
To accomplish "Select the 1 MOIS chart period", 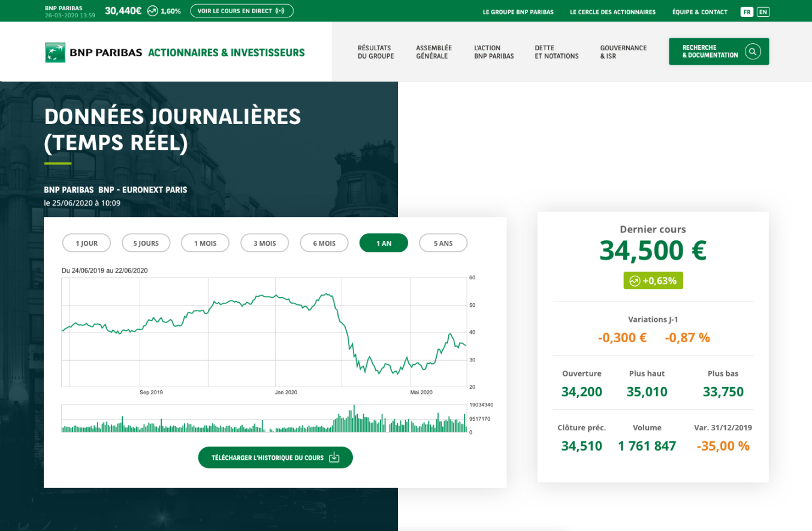I will click(206, 243).
